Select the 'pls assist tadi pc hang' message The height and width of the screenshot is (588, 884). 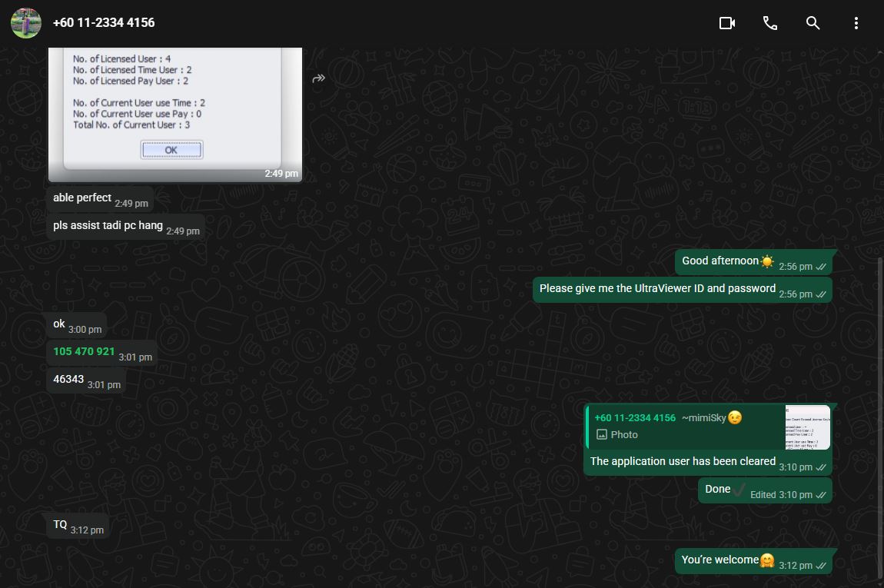coord(126,227)
